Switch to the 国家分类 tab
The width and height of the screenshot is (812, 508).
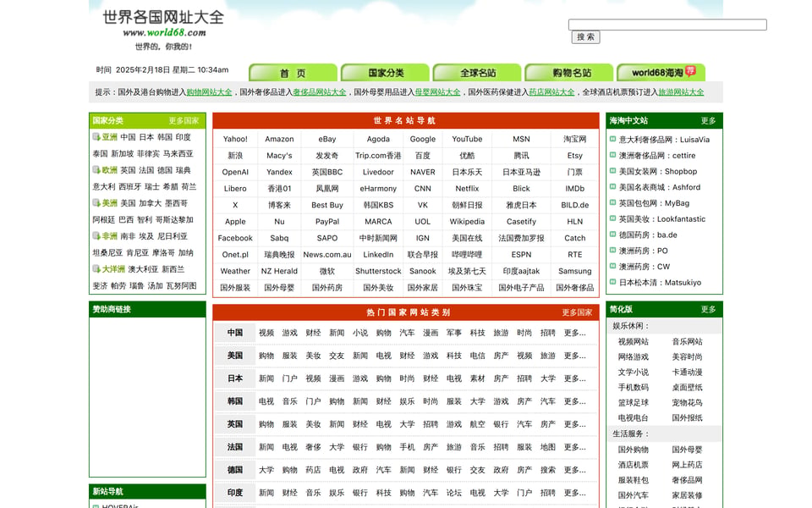pyautogui.click(x=386, y=73)
